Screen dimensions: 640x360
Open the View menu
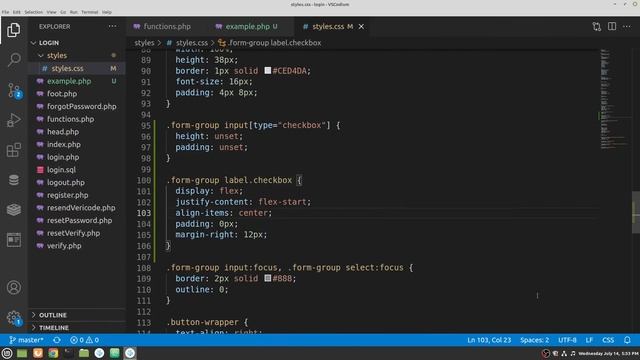pos(51,12)
